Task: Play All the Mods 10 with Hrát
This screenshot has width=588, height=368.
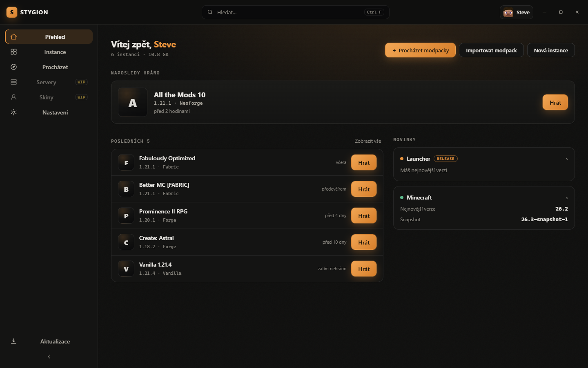Action: [x=555, y=103]
